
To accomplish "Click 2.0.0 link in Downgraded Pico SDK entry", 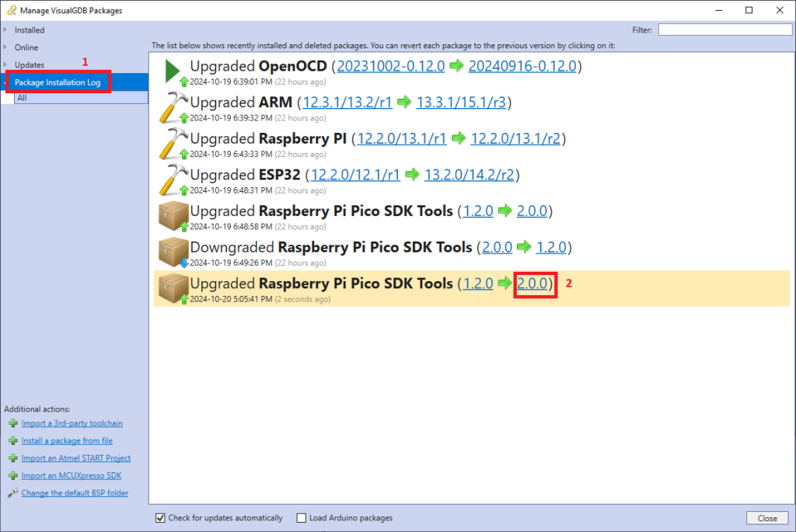I will pyautogui.click(x=497, y=248).
